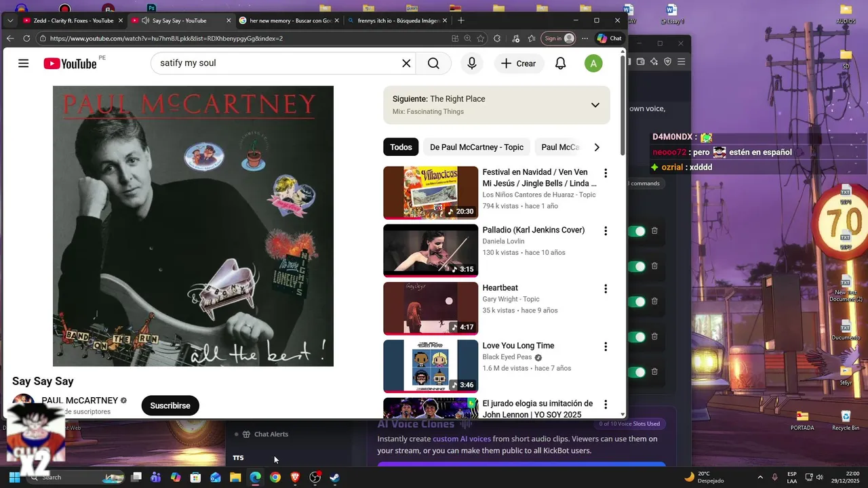
Task: Start voice search with the microphone
Action: (472, 64)
